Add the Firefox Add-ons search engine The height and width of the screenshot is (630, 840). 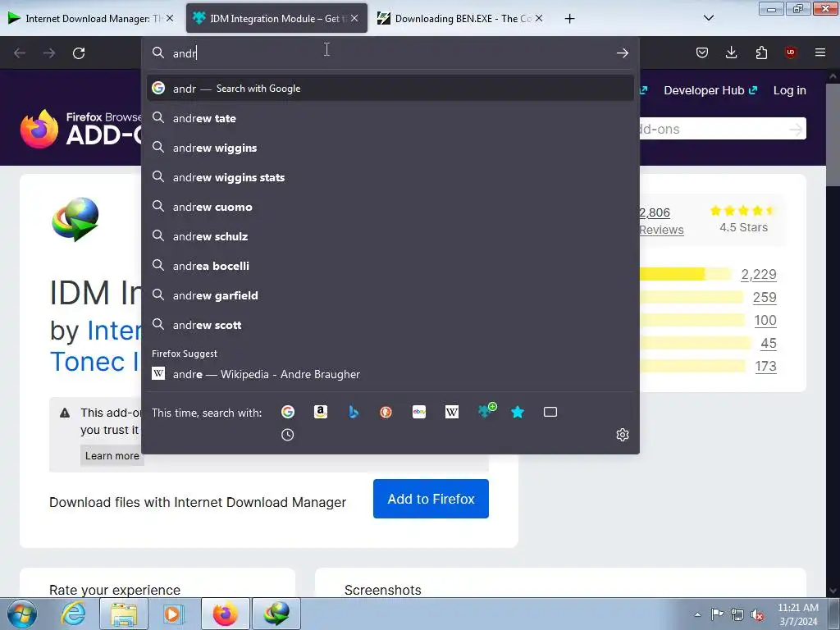pos(486,410)
